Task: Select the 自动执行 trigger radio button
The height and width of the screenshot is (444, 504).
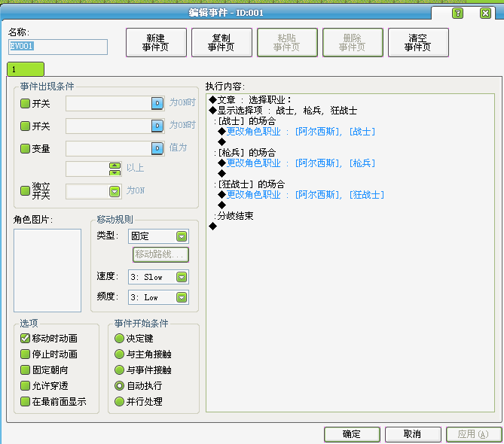Action: pos(119,385)
